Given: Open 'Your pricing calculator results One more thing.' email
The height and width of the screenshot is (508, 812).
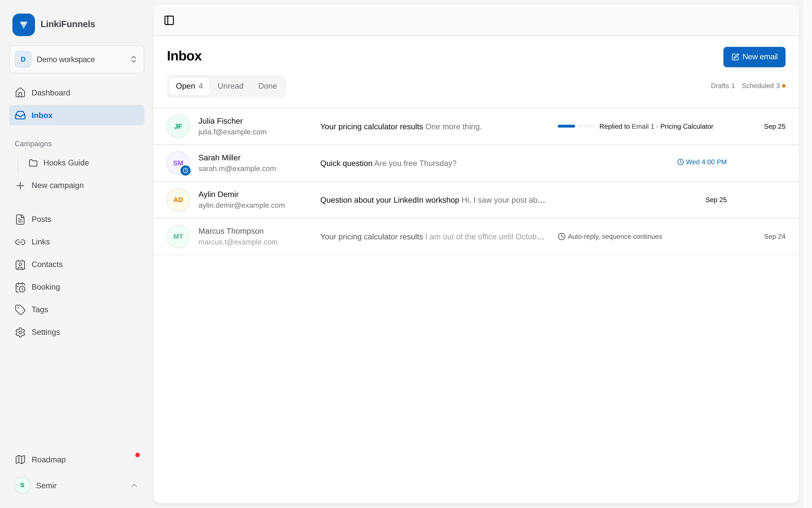Looking at the screenshot, I should pos(401,127).
